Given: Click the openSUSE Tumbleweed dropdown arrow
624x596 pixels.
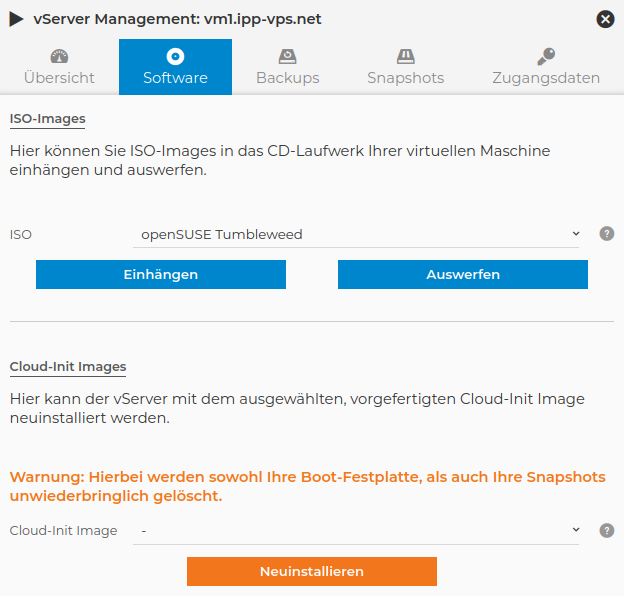Looking at the screenshot, I should point(575,234).
